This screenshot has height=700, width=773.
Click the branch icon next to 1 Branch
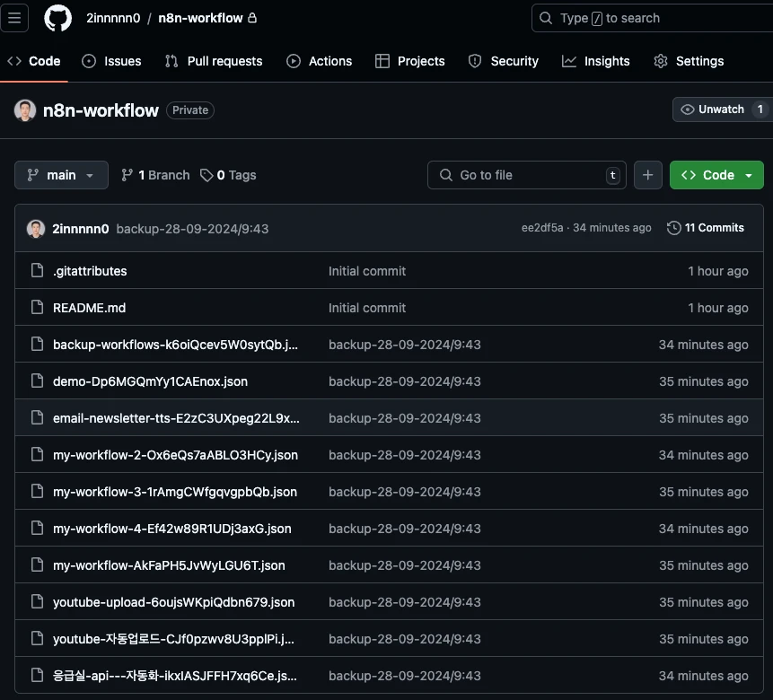tap(127, 175)
